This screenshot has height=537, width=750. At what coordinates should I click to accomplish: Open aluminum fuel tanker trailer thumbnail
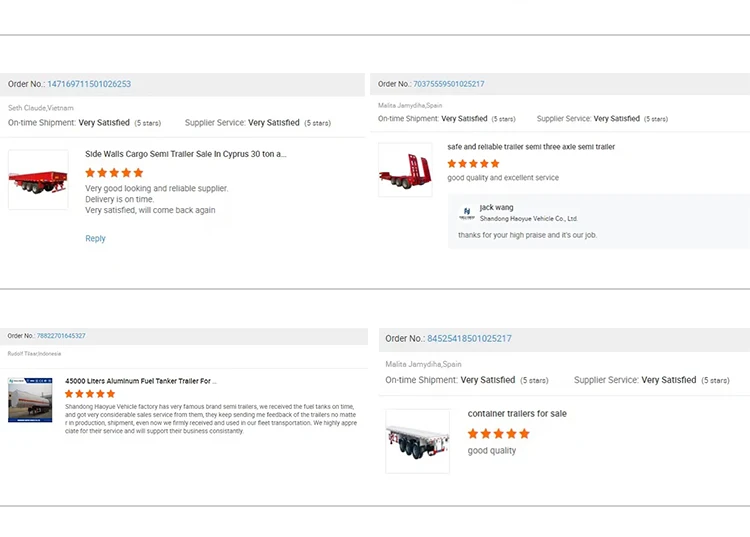[x=30, y=400]
